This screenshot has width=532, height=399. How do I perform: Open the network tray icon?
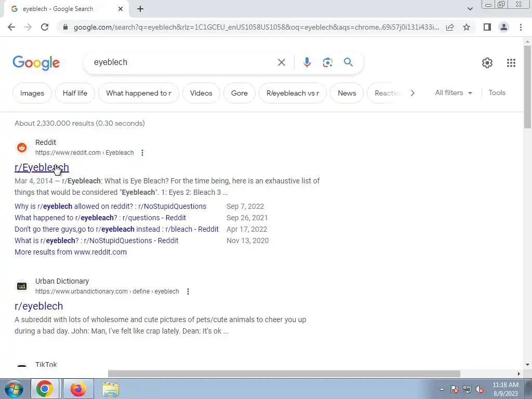pyautogui.click(x=467, y=389)
